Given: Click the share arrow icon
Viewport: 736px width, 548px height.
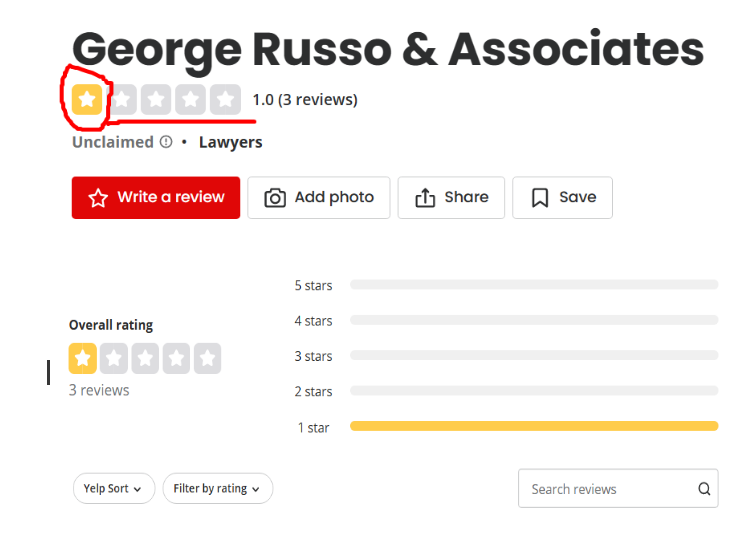Looking at the screenshot, I should point(425,197).
